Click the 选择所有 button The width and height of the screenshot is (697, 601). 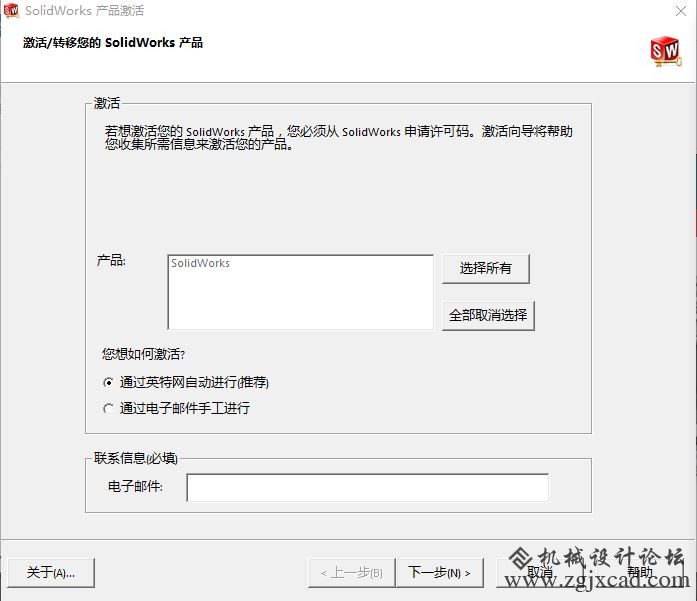pos(486,268)
